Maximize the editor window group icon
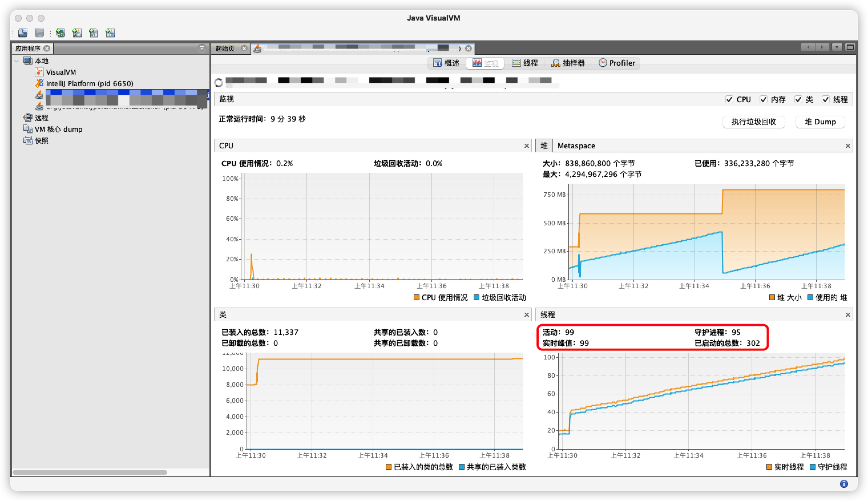 point(850,47)
